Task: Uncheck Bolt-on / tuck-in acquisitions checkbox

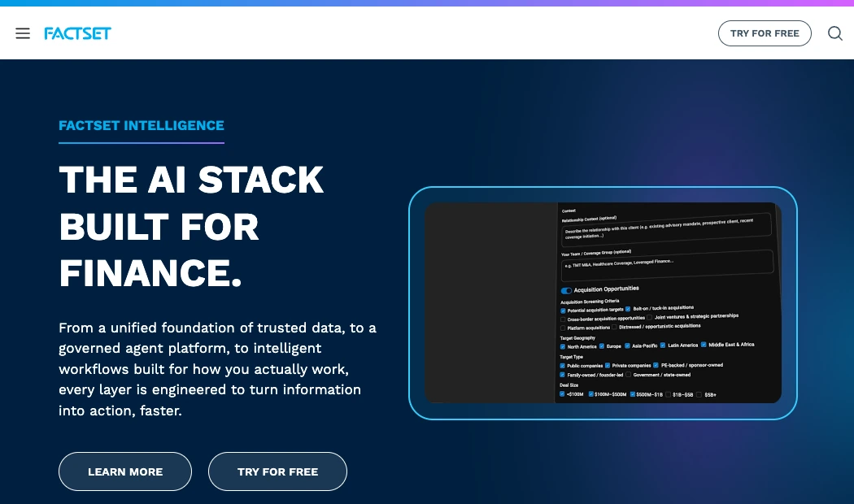Action: 628,309
